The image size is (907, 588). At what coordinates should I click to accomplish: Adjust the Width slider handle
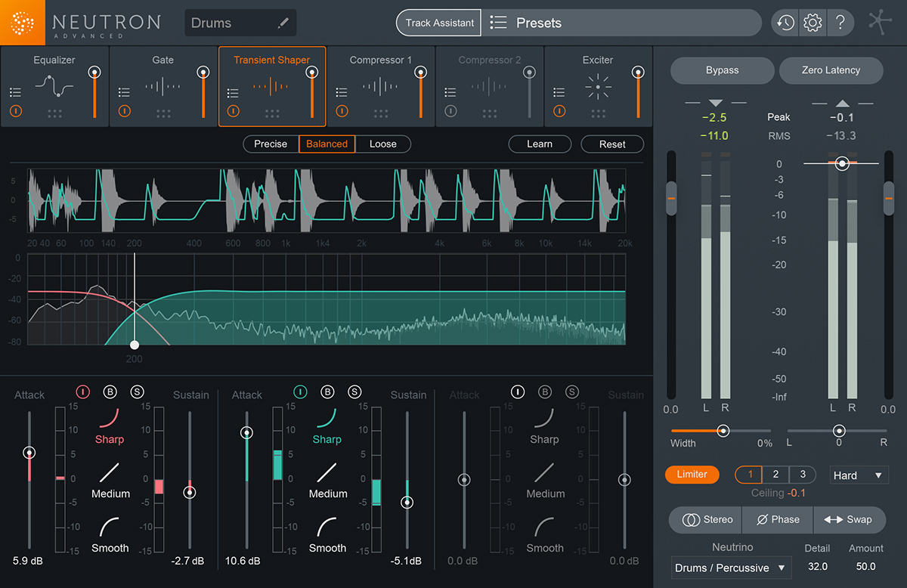pos(723,431)
